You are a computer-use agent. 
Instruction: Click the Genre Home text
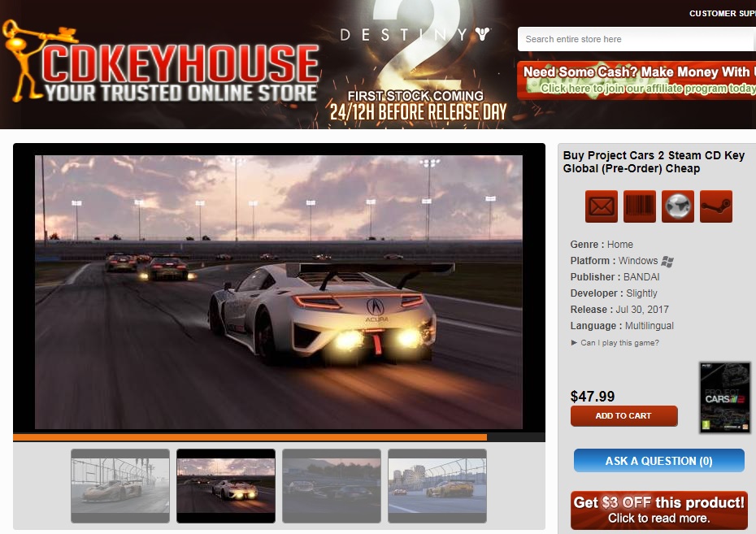tap(602, 245)
